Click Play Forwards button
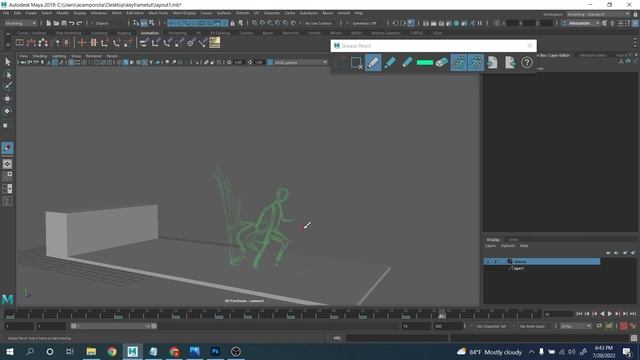640x360 pixels. [610, 313]
